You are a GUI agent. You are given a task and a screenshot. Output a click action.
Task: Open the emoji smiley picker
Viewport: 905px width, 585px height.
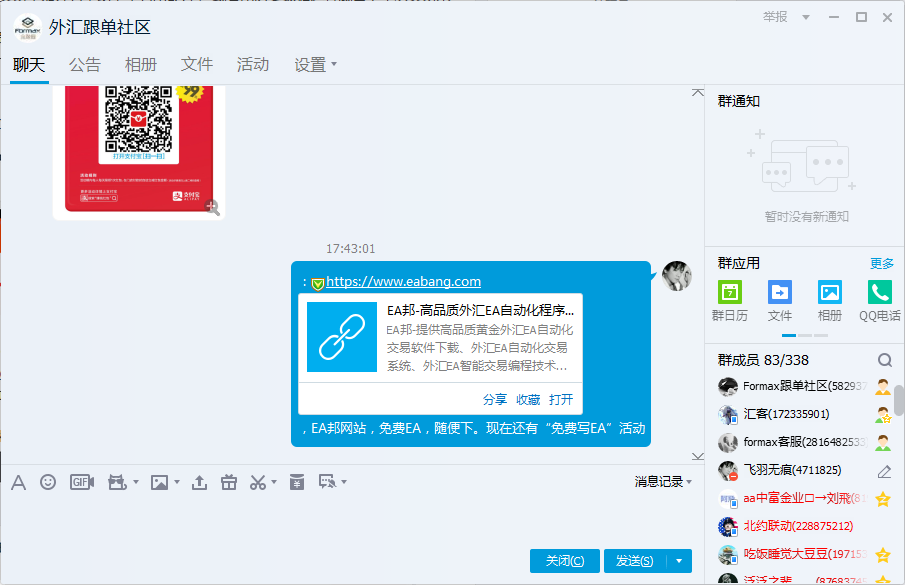click(48, 482)
